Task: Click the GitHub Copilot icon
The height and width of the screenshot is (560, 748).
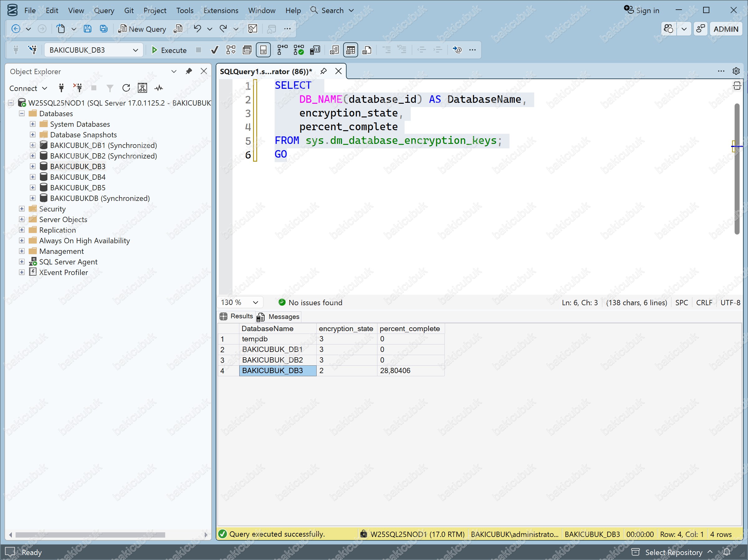Action: [x=668, y=29]
